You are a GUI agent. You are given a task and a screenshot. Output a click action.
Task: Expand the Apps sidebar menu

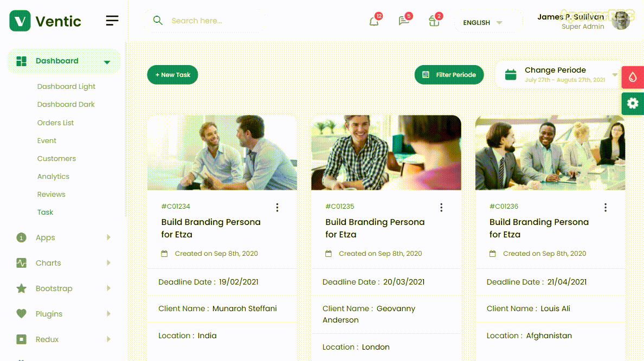tap(63, 237)
